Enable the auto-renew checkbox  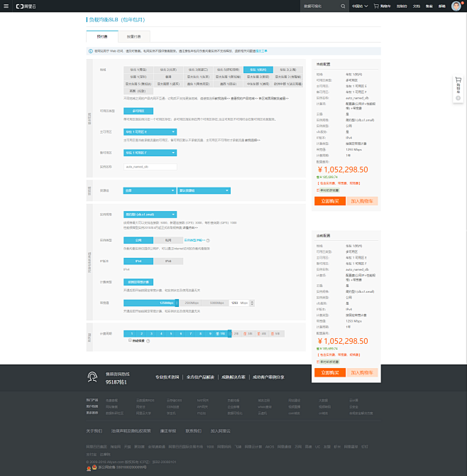(130, 340)
